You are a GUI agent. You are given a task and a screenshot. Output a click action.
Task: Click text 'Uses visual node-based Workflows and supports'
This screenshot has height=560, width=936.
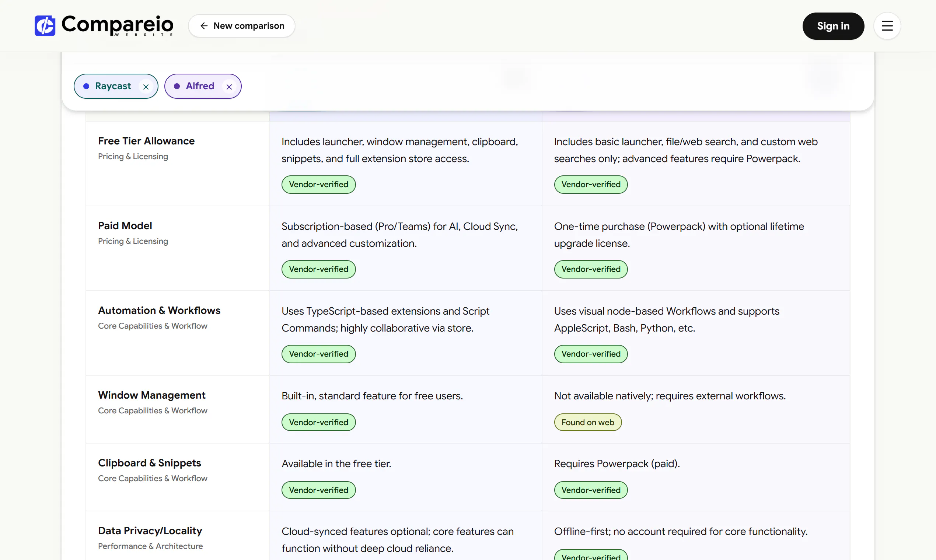click(x=667, y=311)
